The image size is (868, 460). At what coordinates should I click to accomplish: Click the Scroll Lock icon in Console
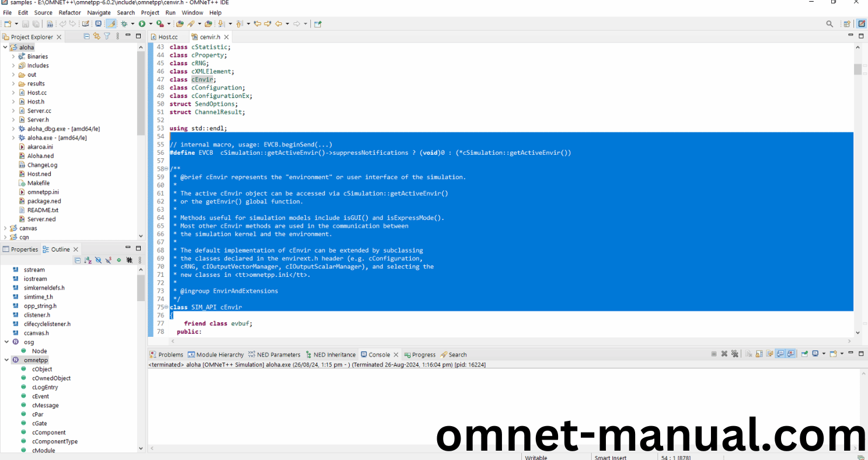pyautogui.click(x=759, y=354)
